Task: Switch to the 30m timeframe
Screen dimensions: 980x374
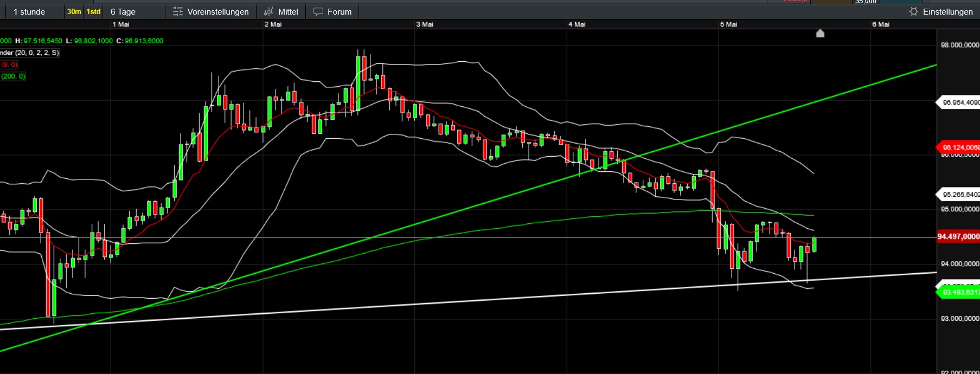Action: click(74, 11)
